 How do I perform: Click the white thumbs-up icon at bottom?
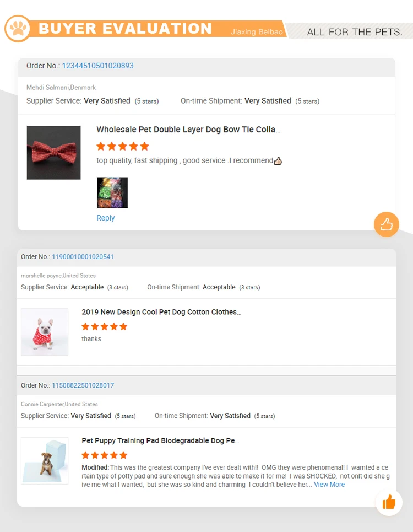pos(389,502)
